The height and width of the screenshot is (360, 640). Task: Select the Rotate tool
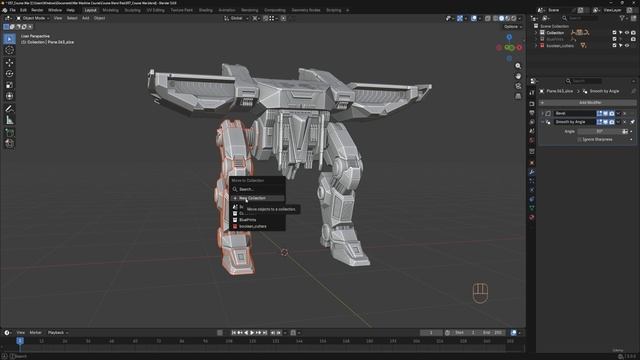tap(9, 74)
